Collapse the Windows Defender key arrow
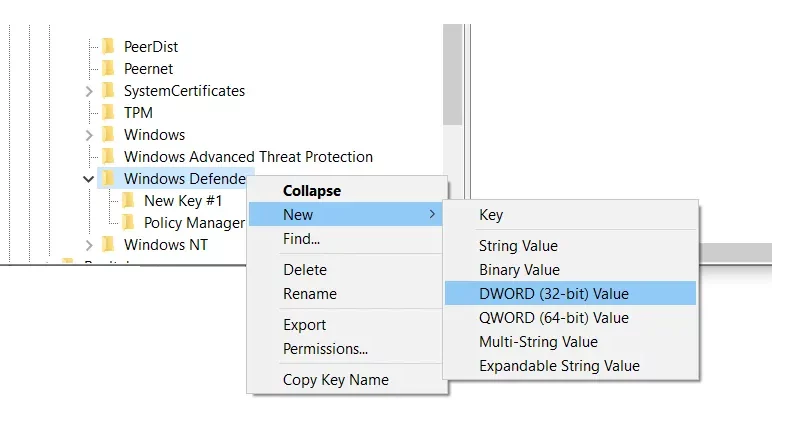 pyautogui.click(x=88, y=179)
